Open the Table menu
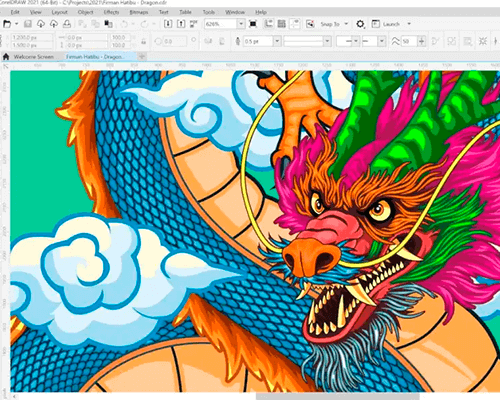This screenshot has height=400, width=500. pos(186,12)
